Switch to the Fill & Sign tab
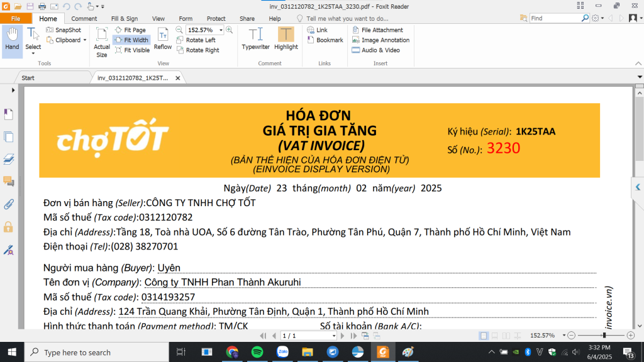This screenshot has width=644, height=362. 125,18
